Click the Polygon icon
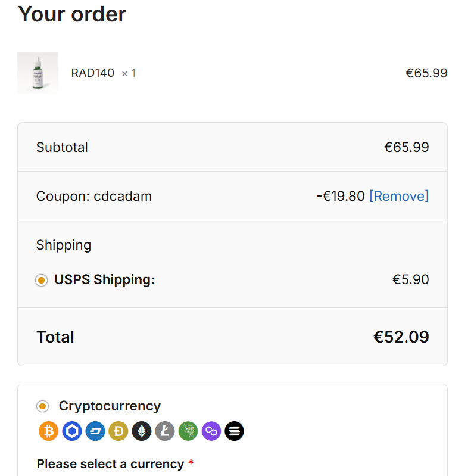This screenshot has width=474, height=476. coord(211,431)
